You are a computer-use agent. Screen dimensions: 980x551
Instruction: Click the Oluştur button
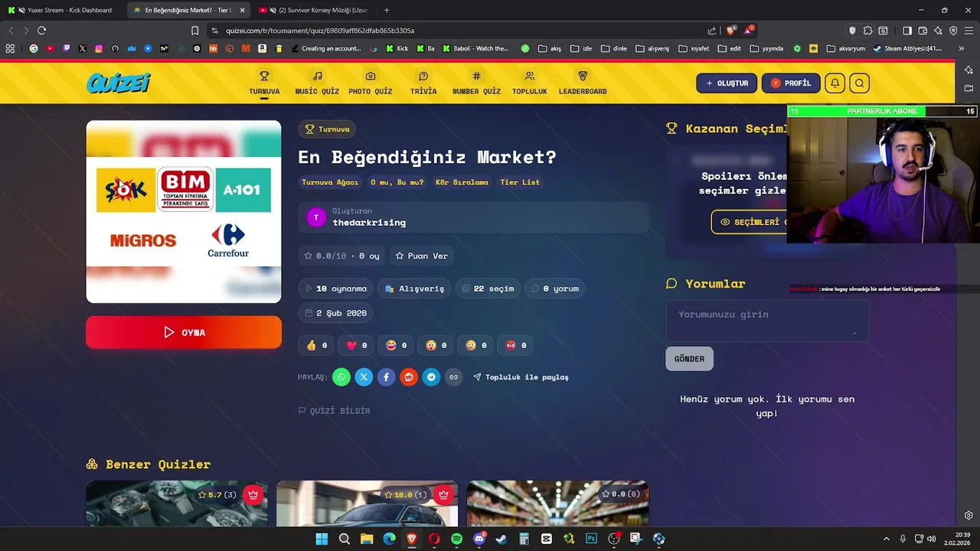(727, 83)
